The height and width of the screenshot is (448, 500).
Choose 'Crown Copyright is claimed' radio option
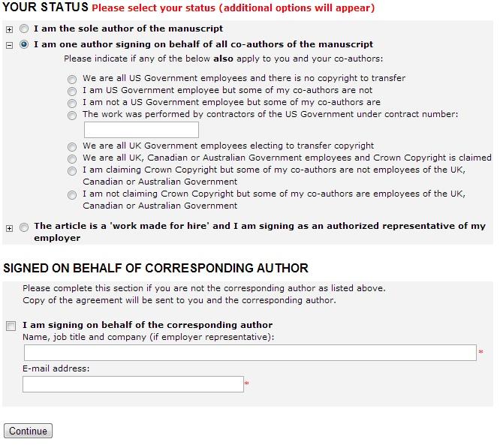[72, 159]
